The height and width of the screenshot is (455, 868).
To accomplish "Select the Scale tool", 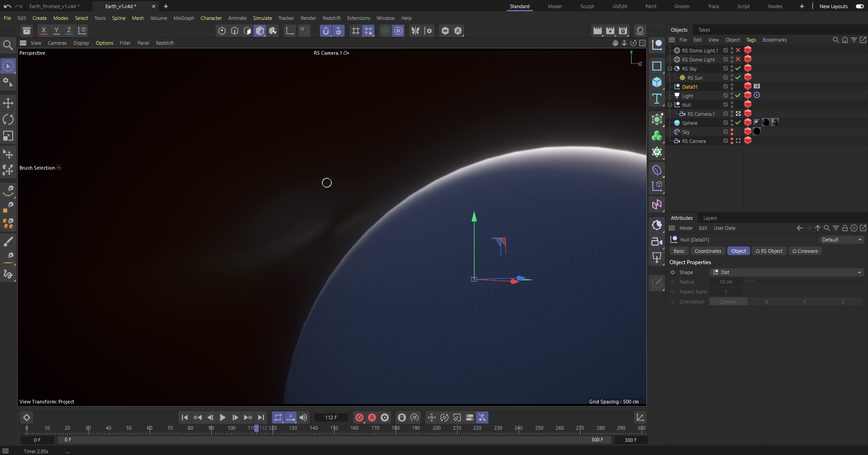I will coord(8,136).
